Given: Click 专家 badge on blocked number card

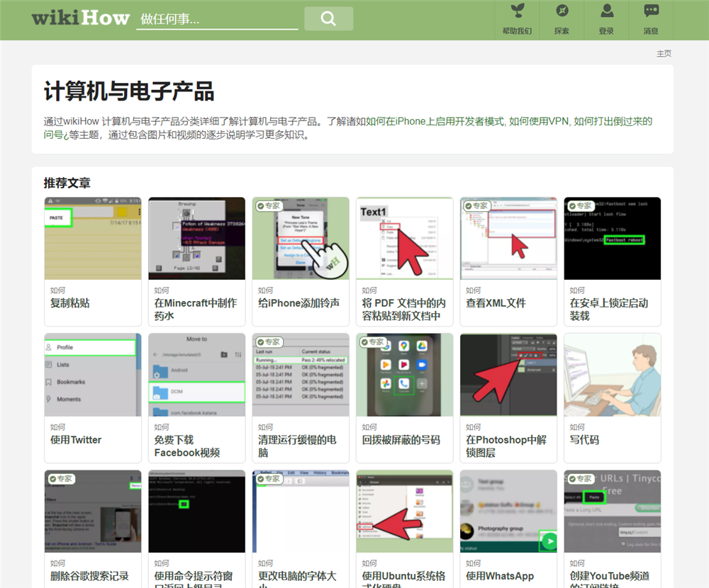Looking at the screenshot, I should tap(373, 342).
